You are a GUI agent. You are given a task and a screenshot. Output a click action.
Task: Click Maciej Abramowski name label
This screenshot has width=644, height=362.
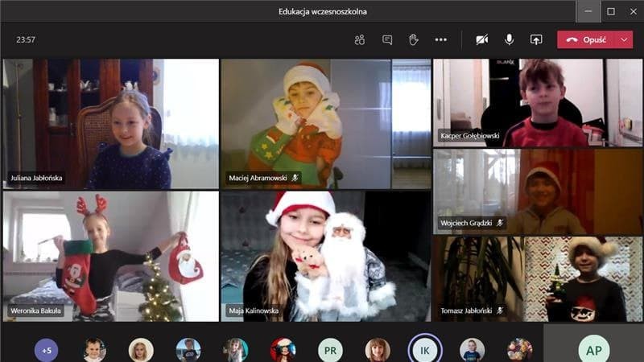(x=258, y=178)
